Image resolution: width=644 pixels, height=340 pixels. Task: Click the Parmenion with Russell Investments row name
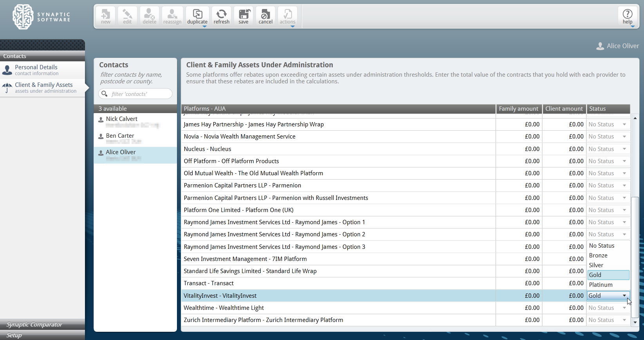(276, 198)
